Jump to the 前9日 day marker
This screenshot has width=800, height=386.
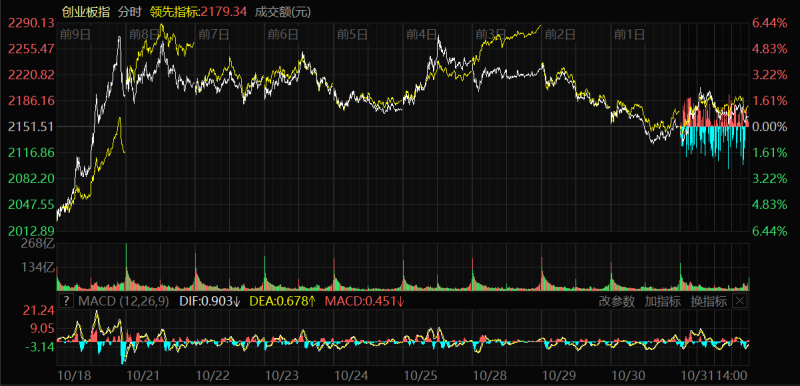(x=75, y=34)
